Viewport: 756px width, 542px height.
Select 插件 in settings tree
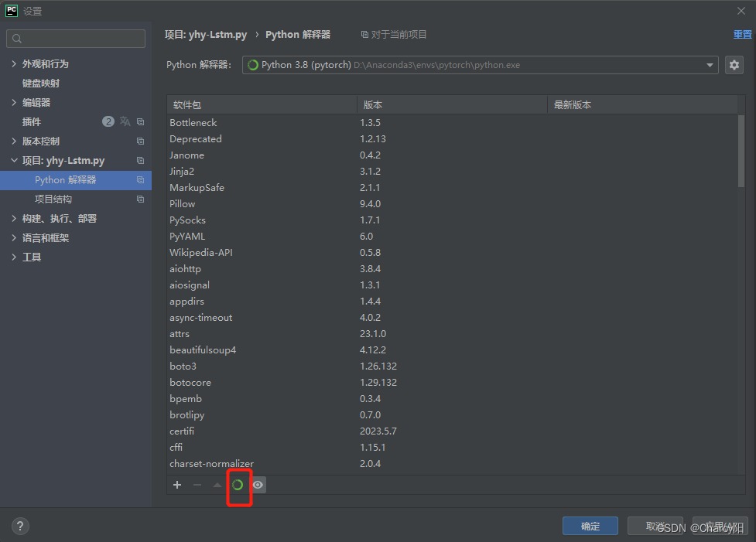pos(32,122)
